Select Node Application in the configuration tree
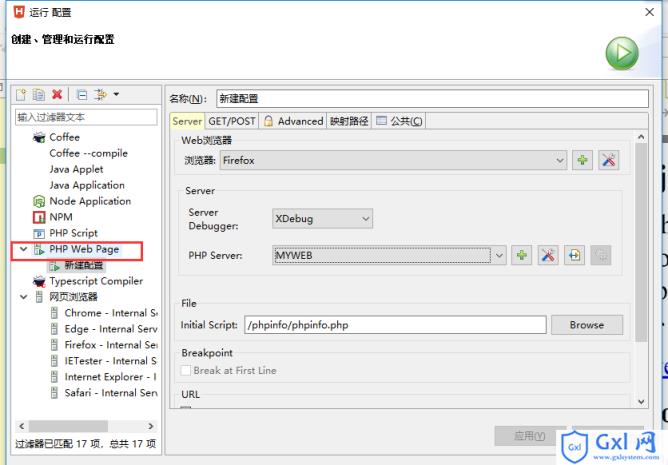Viewport: 668px width, 465px height. click(x=90, y=201)
